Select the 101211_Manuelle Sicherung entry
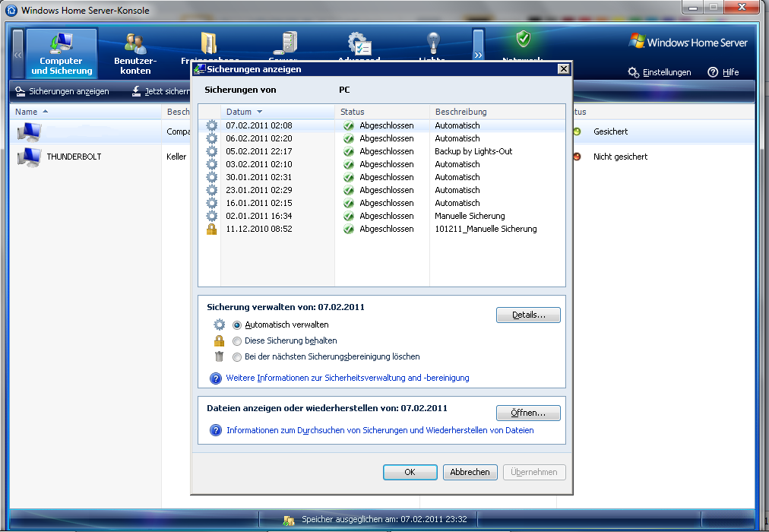This screenshot has height=532, width=769. [x=381, y=229]
